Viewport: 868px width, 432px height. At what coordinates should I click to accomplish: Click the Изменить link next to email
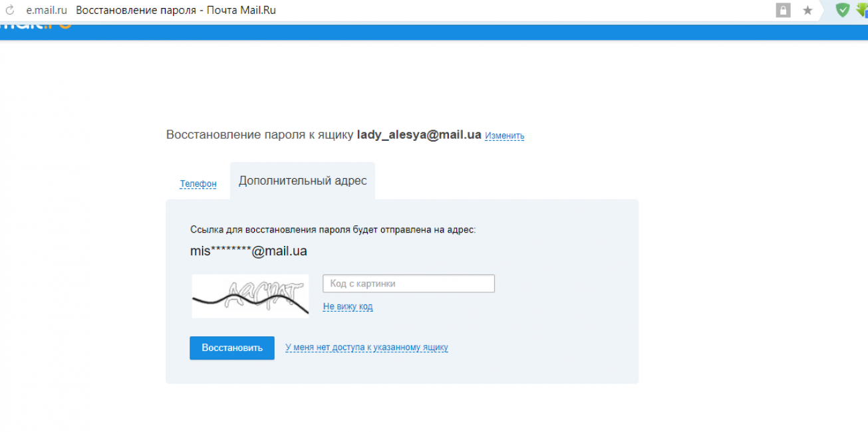504,136
